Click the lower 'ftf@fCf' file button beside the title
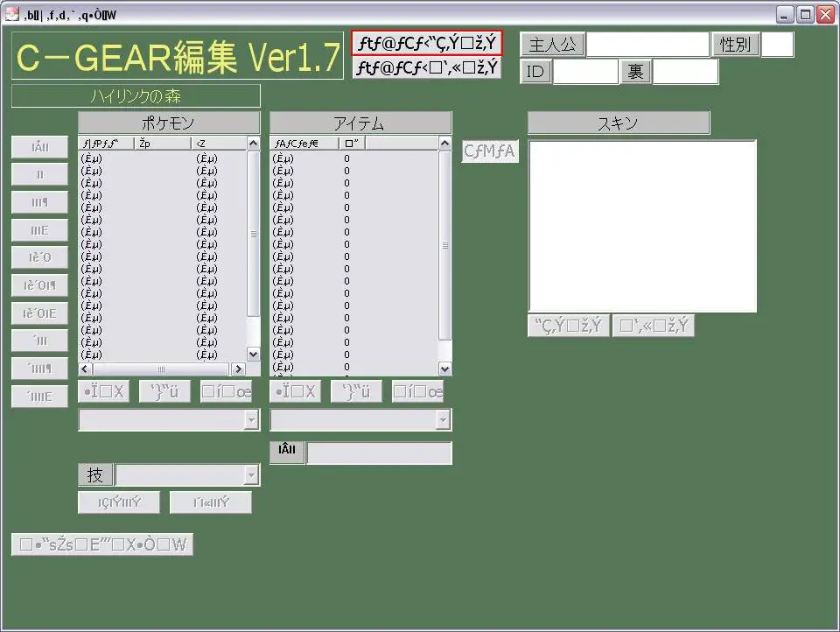840x632 pixels. point(427,67)
